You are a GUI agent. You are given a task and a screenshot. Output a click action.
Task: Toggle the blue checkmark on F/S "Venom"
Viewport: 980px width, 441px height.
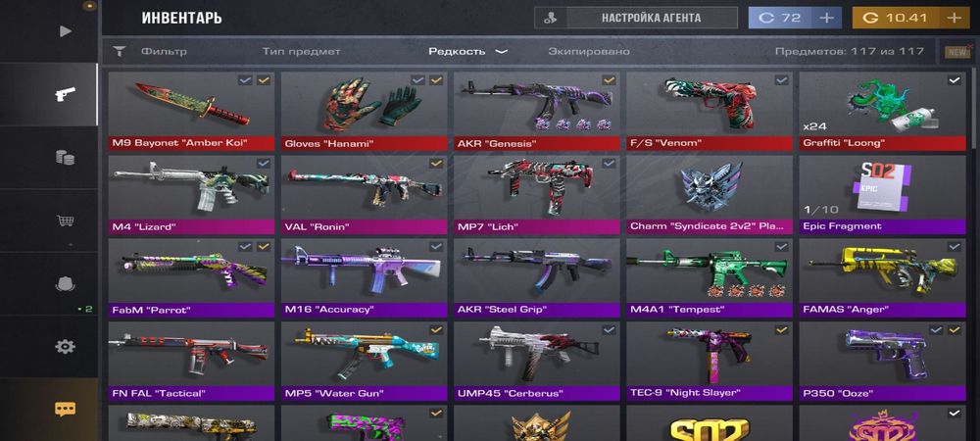click(781, 80)
